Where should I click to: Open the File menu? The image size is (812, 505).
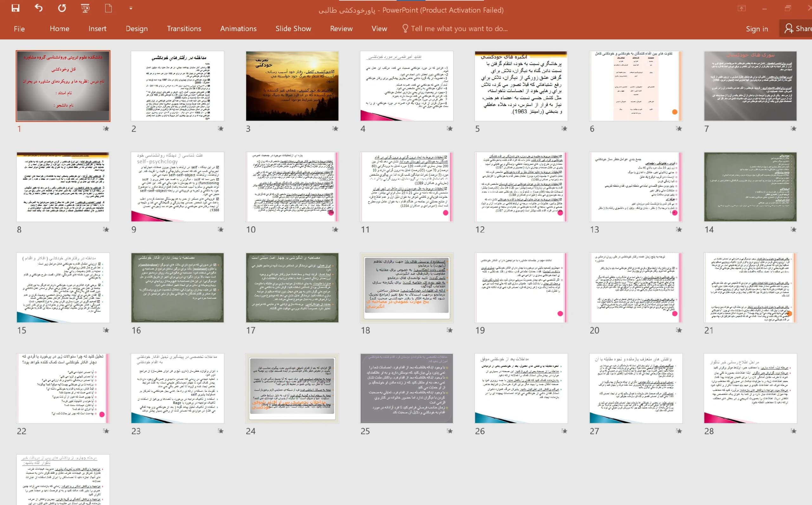coord(19,29)
